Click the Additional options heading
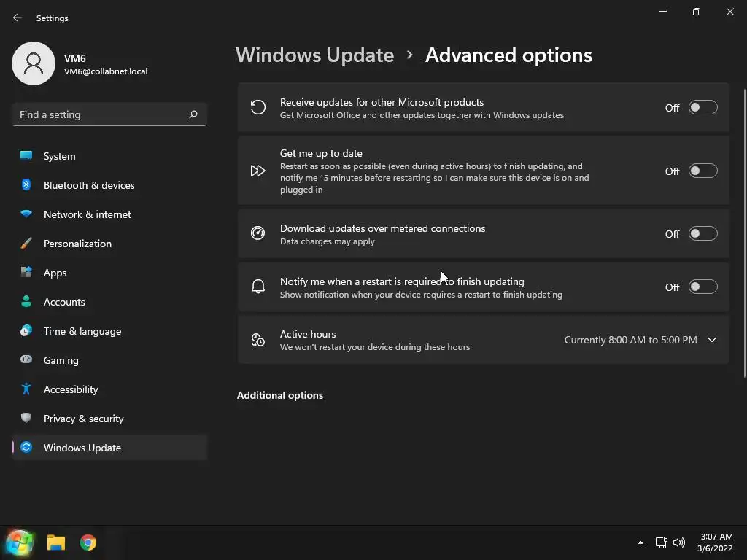Viewport: 747px width, 560px height. 280,395
